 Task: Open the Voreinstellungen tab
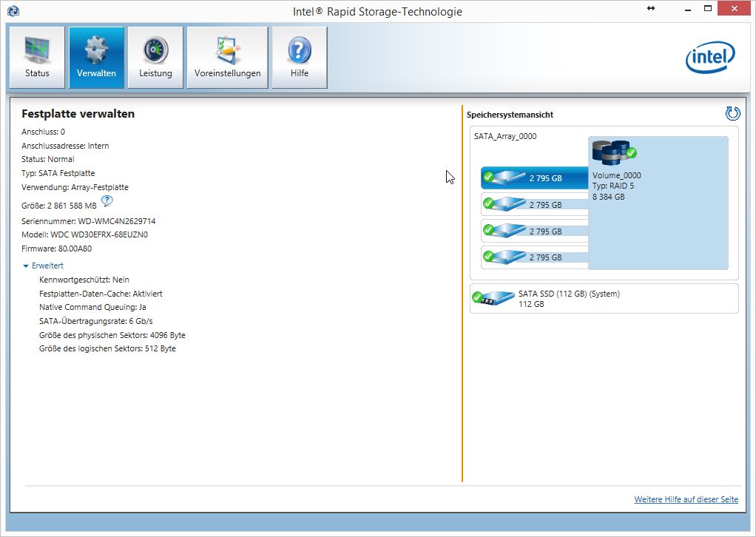pyautogui.click(x=228, y=58)
